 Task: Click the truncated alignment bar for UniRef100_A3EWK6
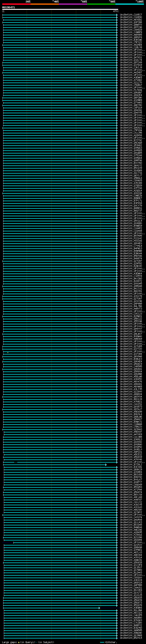pos(52,608)
